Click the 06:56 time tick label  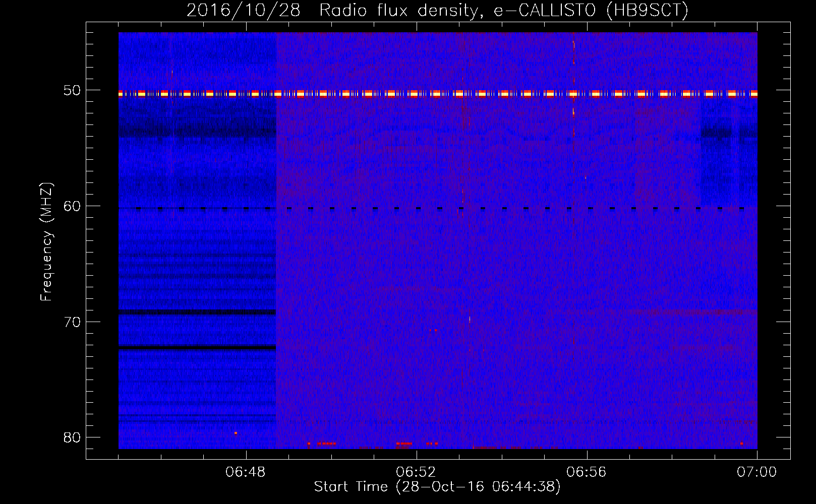587,472
